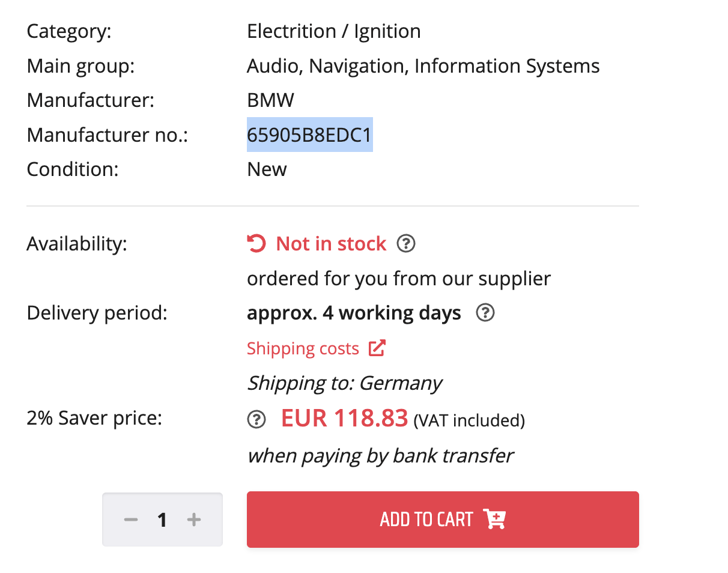The width and height of the screenshot is (728, 573).
Task: Click the BMW manufacturer value
Action: click(x=270, y=100)
